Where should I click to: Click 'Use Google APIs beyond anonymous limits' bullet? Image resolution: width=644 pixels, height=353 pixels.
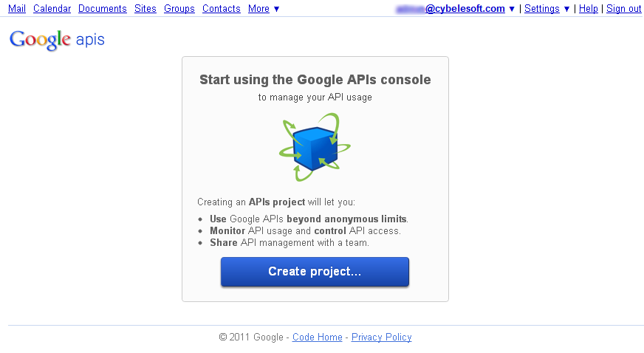click(309, 219)
